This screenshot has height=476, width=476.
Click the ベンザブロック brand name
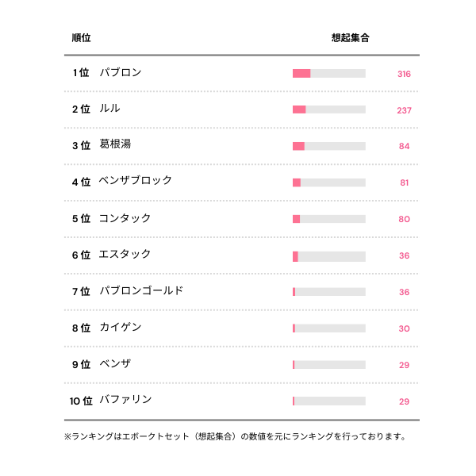tap(136, 181)
